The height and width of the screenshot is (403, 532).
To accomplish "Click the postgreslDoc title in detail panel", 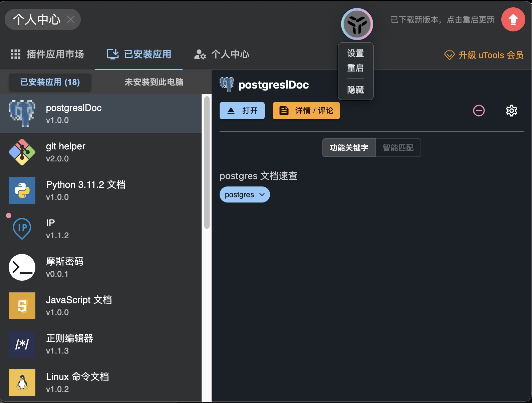I will click(x=274, y=85).
